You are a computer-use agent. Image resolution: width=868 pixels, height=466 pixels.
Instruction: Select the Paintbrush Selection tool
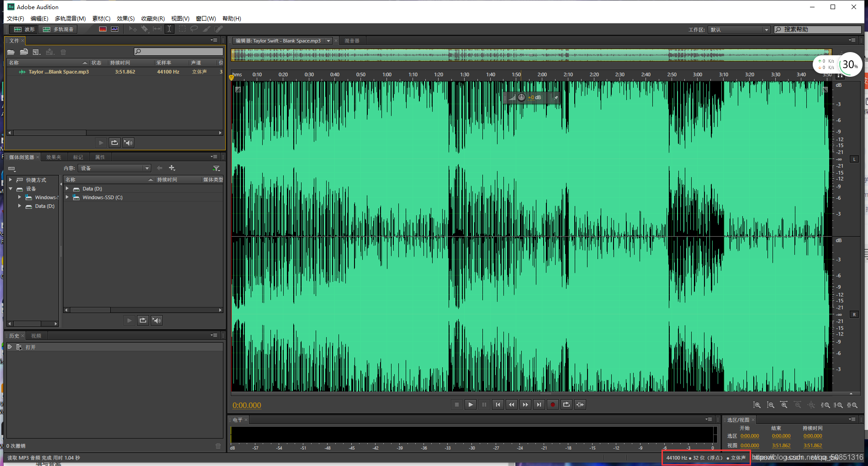(206, 29)
